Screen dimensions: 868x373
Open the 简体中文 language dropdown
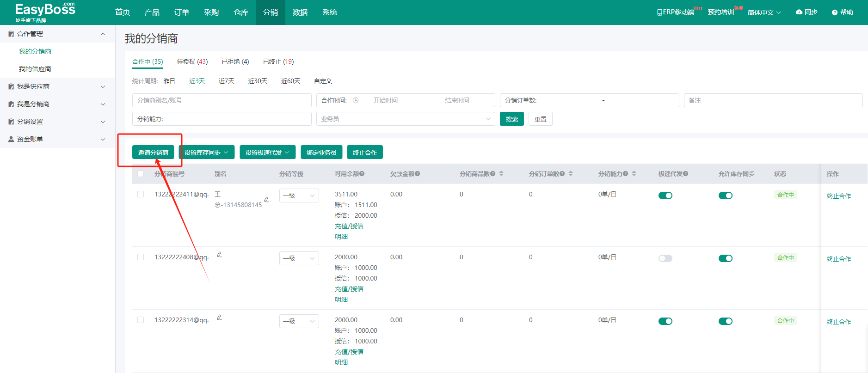point(764,12)
